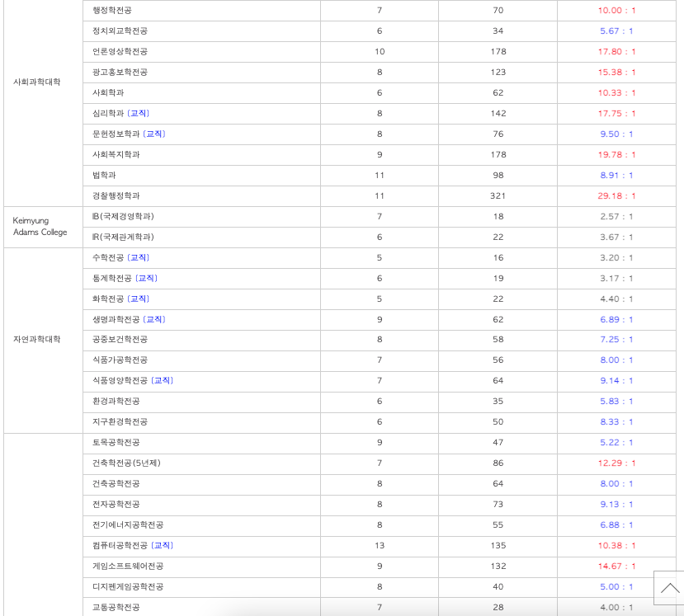Select the 자연과학대학 college cell

coord(36,339)
